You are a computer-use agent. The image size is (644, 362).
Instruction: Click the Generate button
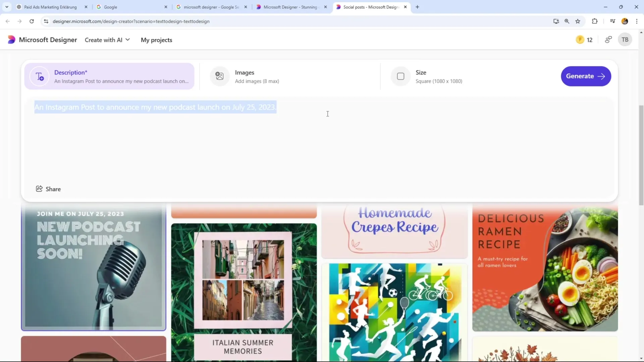pyautogui.click(x=586, y=76)
